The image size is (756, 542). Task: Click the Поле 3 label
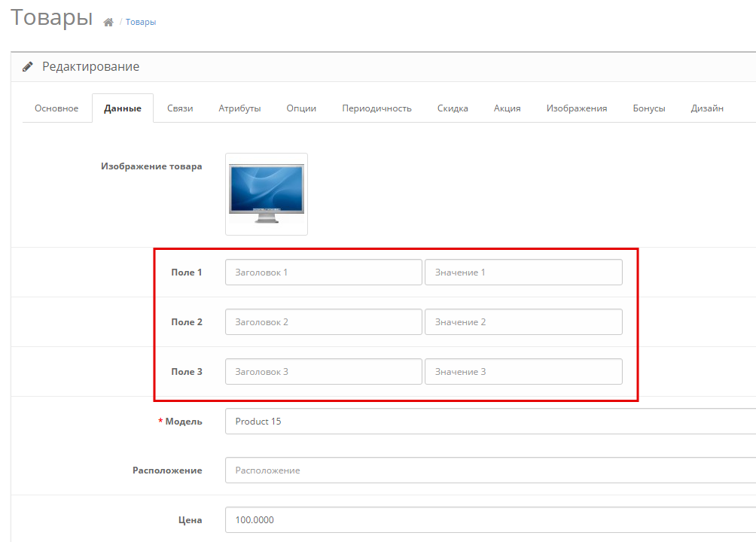(187, 372)
